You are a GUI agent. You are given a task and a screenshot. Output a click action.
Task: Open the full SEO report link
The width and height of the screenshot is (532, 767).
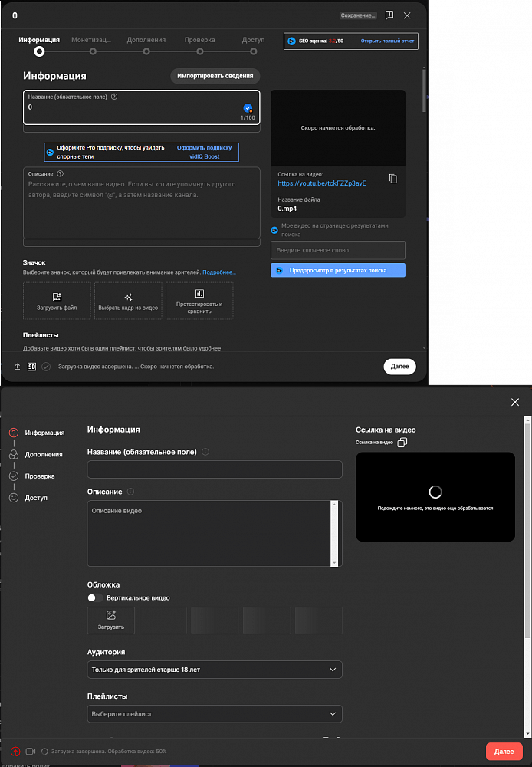pyautogui.click(x=387, y=41)
